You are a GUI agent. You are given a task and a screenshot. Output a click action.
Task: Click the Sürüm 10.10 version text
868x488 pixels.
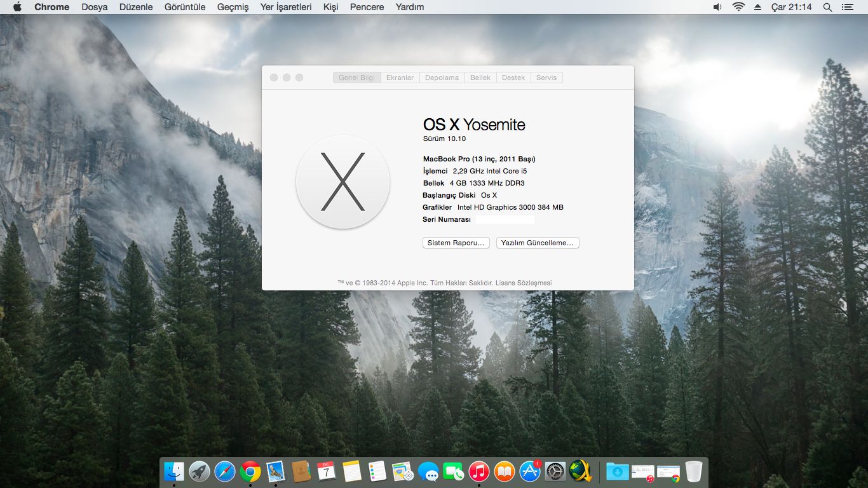[445, 139]
